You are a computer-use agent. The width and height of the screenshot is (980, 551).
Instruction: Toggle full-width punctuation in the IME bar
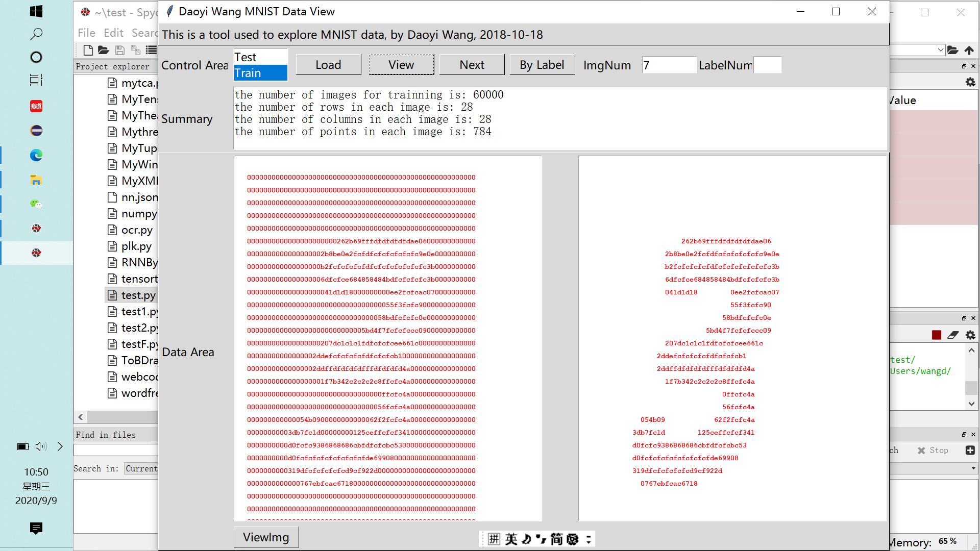pos(542,539)
